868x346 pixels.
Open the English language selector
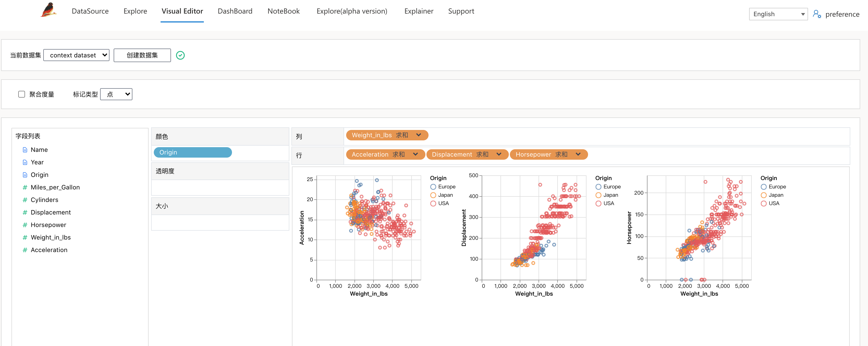[x=778, y=14]
